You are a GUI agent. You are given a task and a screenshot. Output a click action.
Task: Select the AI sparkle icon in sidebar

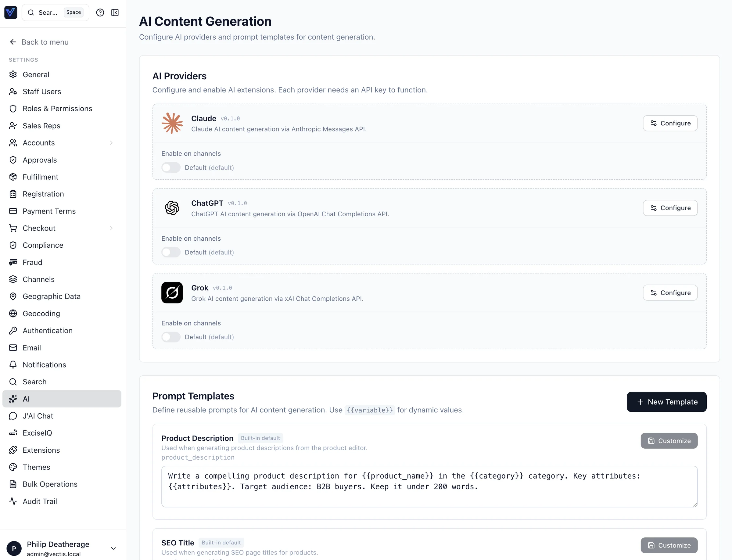click(13, 399)
